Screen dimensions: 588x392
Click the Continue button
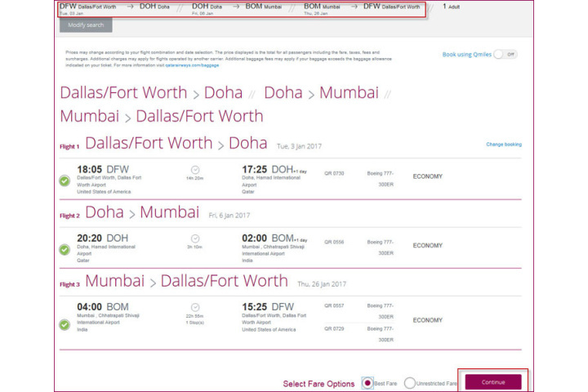coord(493,382)
